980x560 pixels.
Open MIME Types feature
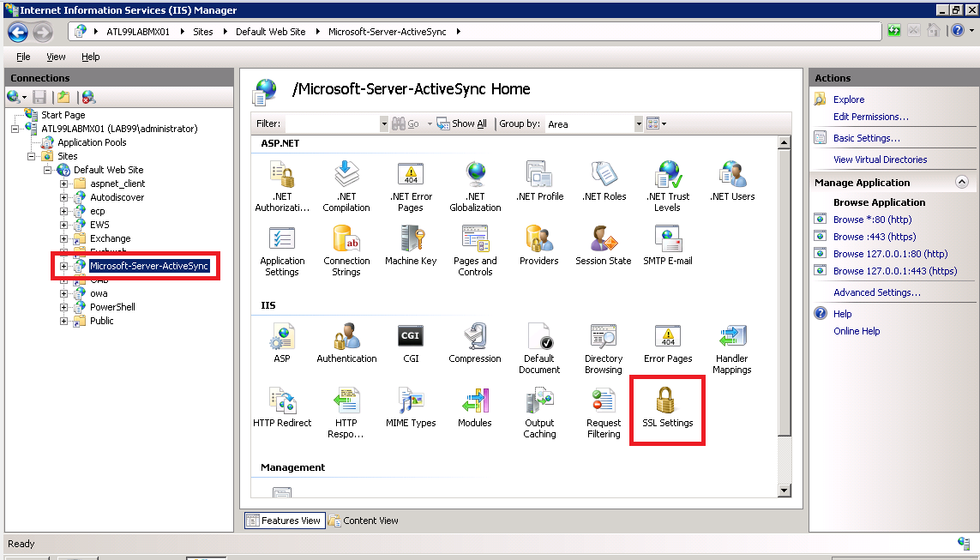click(x=411, y=407)
